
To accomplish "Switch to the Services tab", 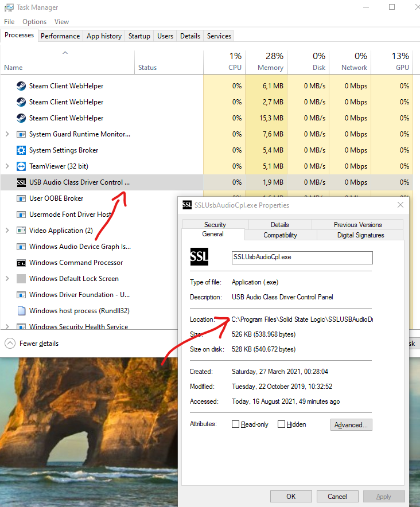I will point(219,36).
